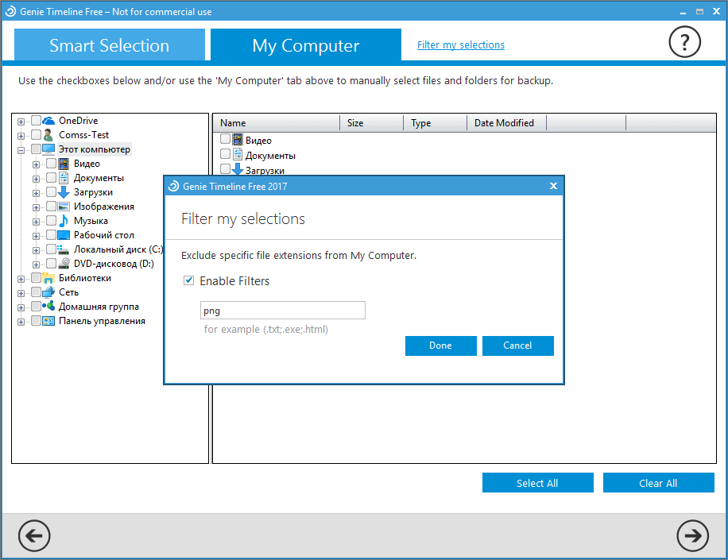The height and width of the screenshot is (560, 728).
Task: Sort by the Date Modified column header
Action: (506, 123)
